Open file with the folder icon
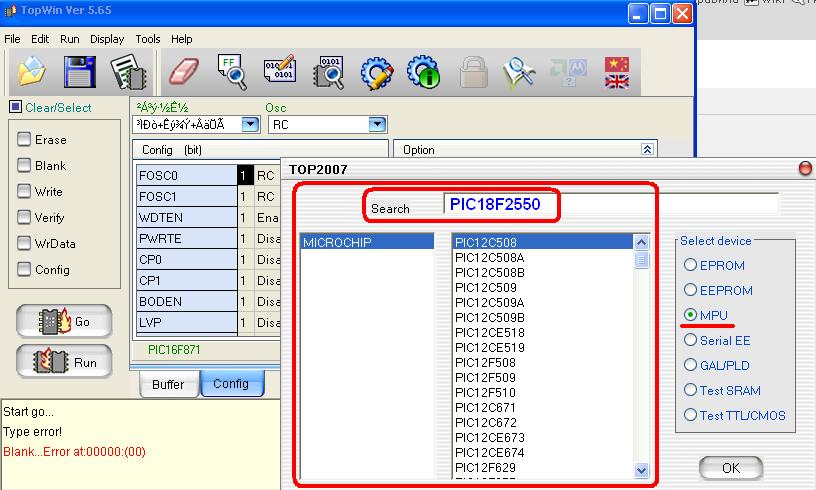The image size is (816, 490). pyautogui.click(x=31, y=71)
